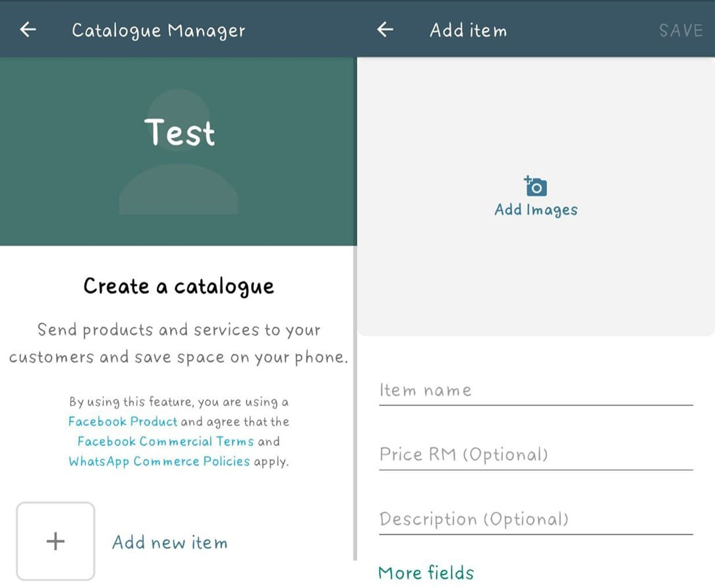Click back arrow beside Add item title

click(x=386, y=30)
